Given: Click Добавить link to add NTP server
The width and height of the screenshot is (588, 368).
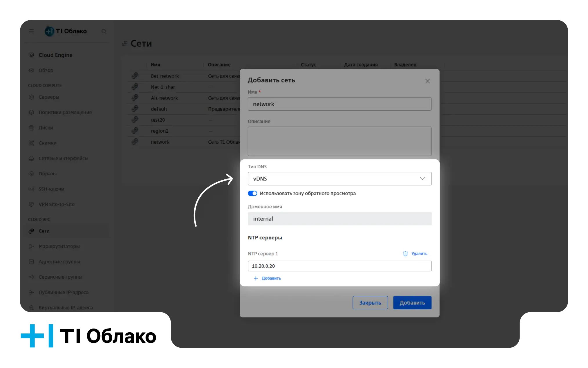Looking at the screenshot, I should [x=271, y=278].
